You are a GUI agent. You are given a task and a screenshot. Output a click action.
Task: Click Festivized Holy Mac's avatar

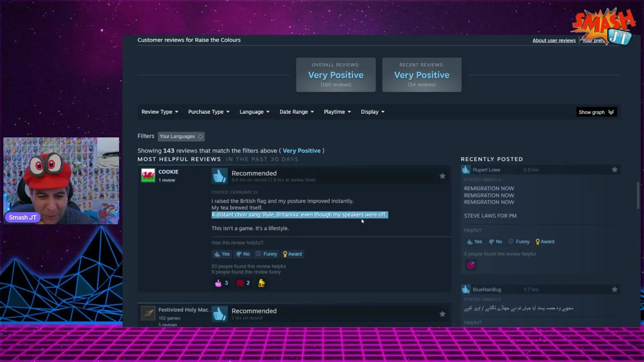(148, 313)
